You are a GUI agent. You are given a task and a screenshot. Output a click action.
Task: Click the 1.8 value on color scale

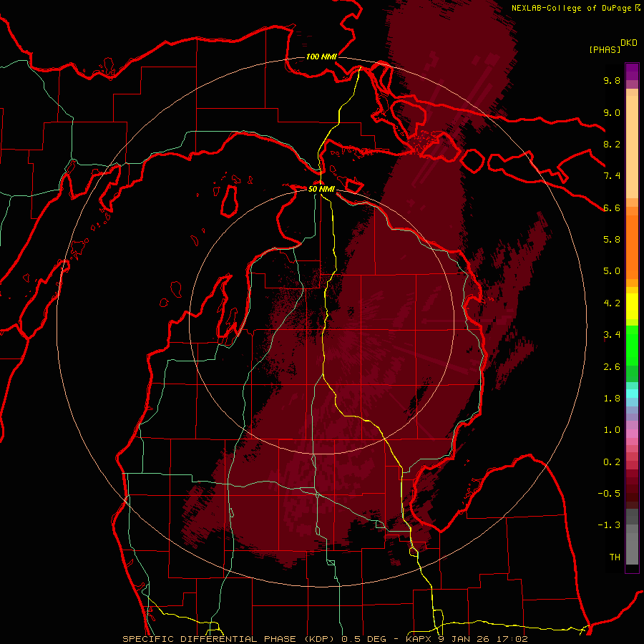pos(612,399)
